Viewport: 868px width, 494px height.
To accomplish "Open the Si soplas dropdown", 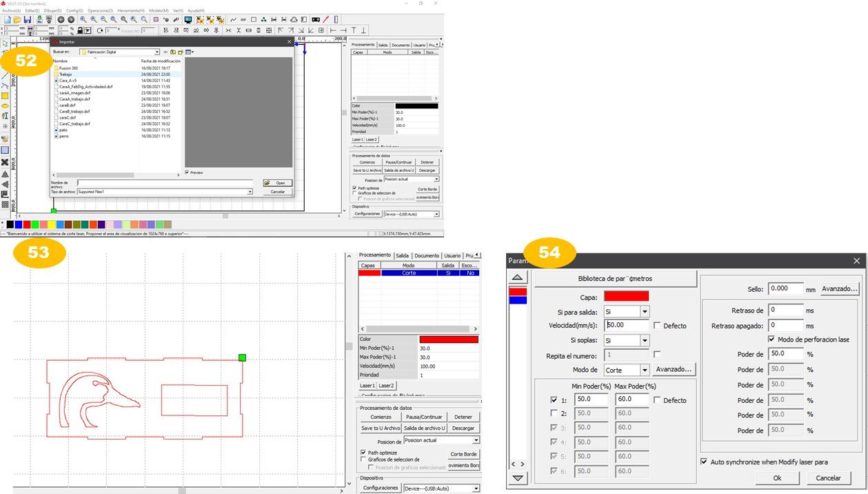I will tap(645, 340).
